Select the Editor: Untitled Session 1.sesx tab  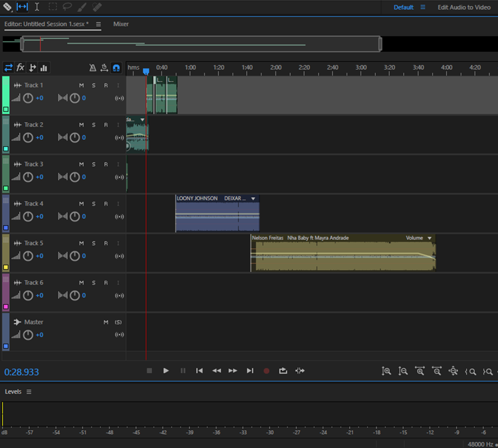tap(46, 24)
